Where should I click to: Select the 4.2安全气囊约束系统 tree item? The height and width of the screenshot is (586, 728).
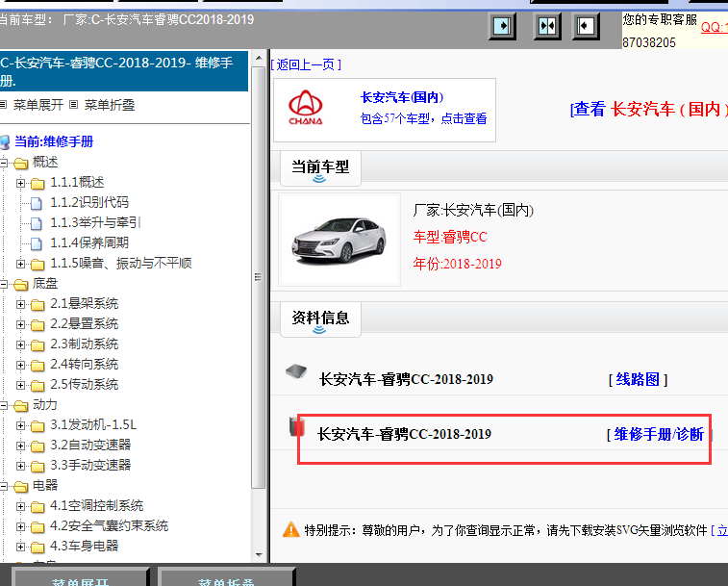tap(109, 525)
